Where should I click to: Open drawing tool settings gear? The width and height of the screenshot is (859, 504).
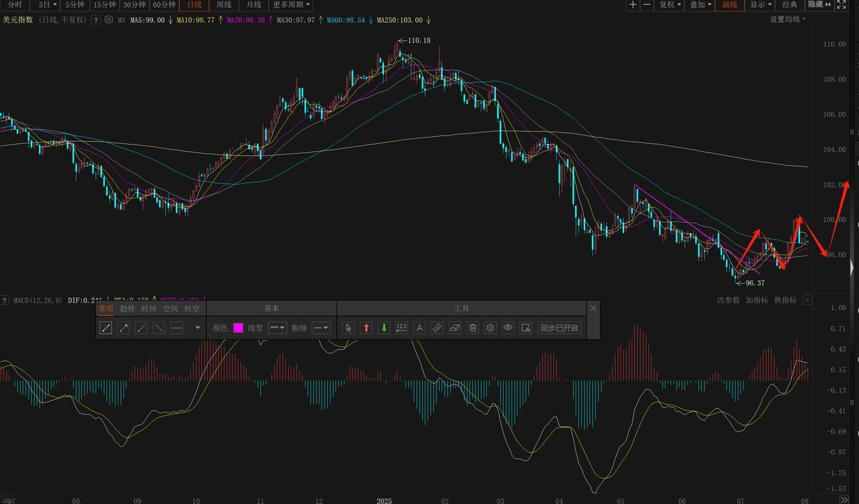pyautogui.click(x=491, y=328)
